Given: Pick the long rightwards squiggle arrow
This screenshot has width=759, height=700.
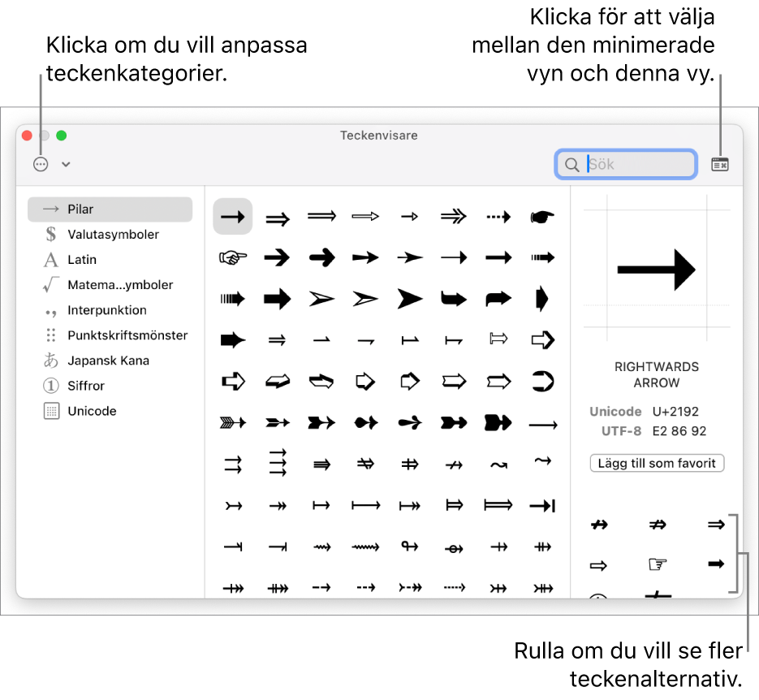Looking at the screenshot, I should click(365, 547).
